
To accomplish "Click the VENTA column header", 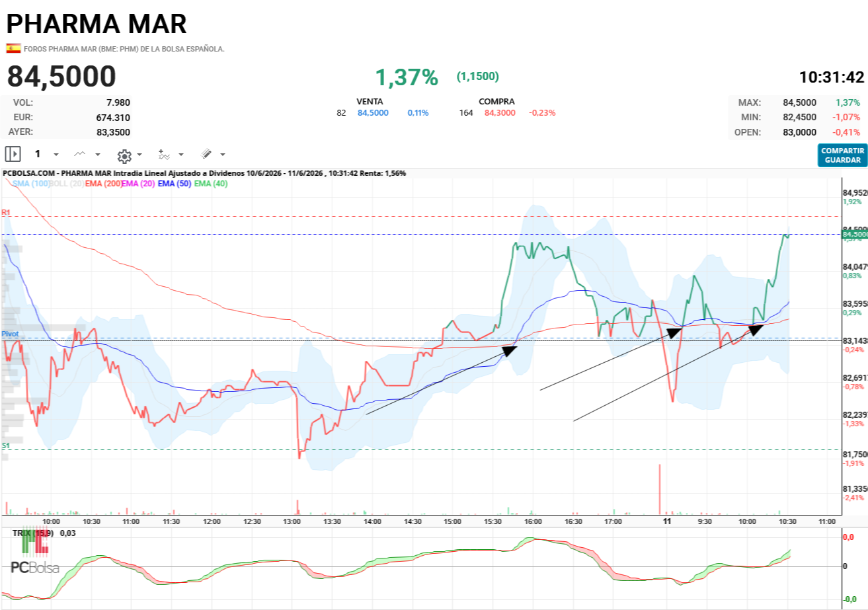I will (x=370, y=102).
